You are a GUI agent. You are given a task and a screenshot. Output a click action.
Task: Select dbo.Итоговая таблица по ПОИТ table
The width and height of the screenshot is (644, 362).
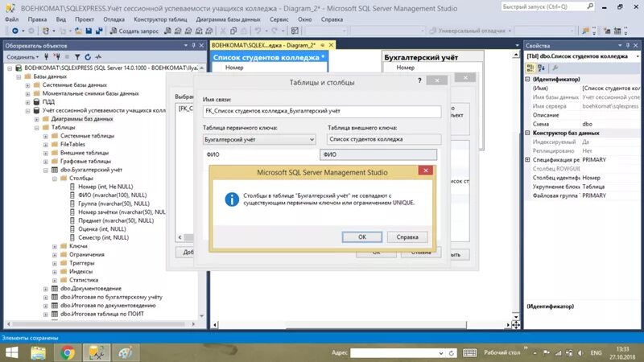coord(102,314)
